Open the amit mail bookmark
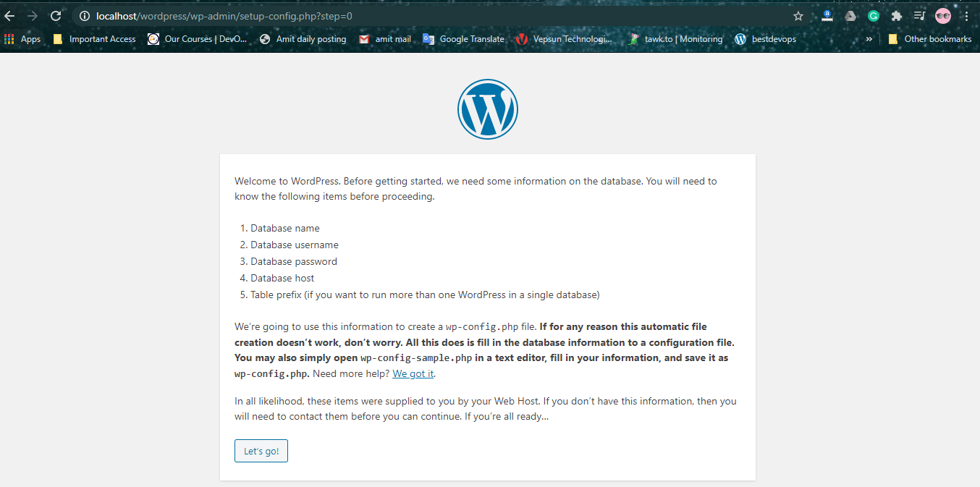980x487 pixels. (385, 39)
